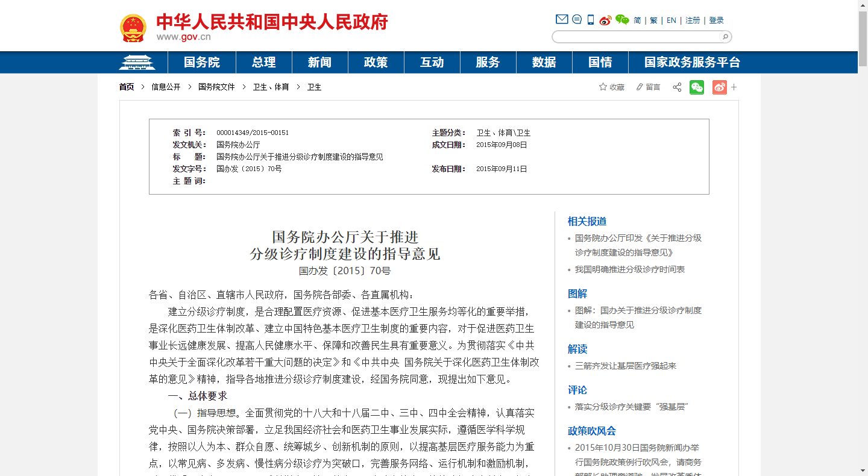This screenshot has height=476, width=868.
Task: Share via red Weibo square button
Action: (719, 87)
